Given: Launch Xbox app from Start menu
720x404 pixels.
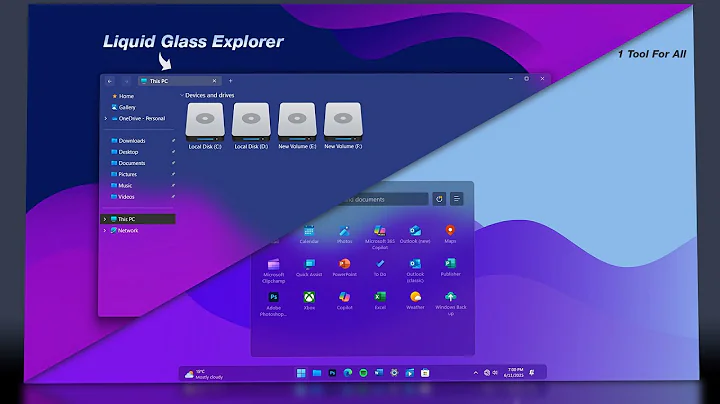Looking at the screenshot, I should [x=309, y=301].
